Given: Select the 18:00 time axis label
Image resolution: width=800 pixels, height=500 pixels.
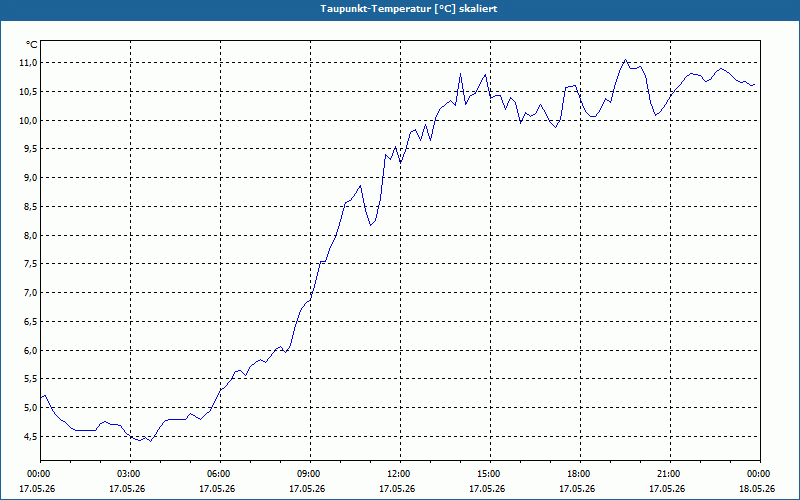Looking at the screenshot, I should coord(578,474).
